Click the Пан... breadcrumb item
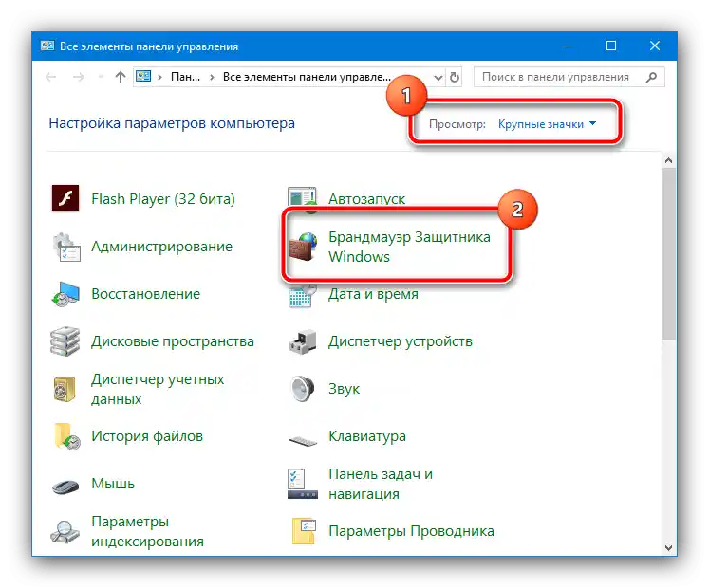709x588 pixels. [185, 77]
